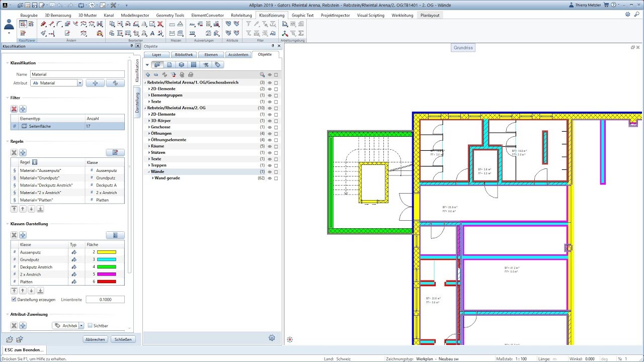Click the refresh attribute button right of the plus button
Viewport: 644px width, 362px height.
coord(115,83)
